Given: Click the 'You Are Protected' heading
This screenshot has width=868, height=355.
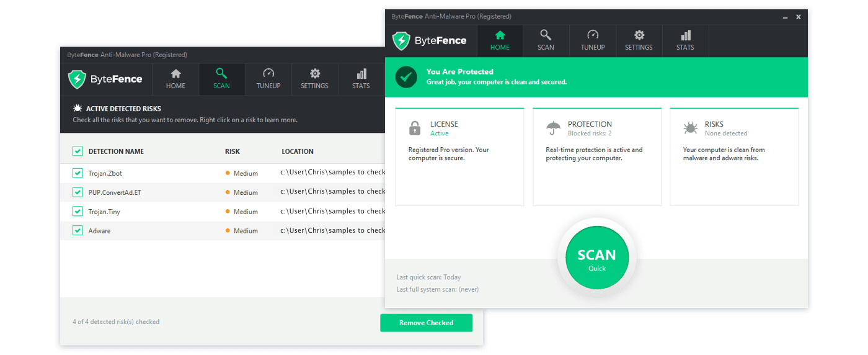Looking at the screenshot, I should click(460, 72).
